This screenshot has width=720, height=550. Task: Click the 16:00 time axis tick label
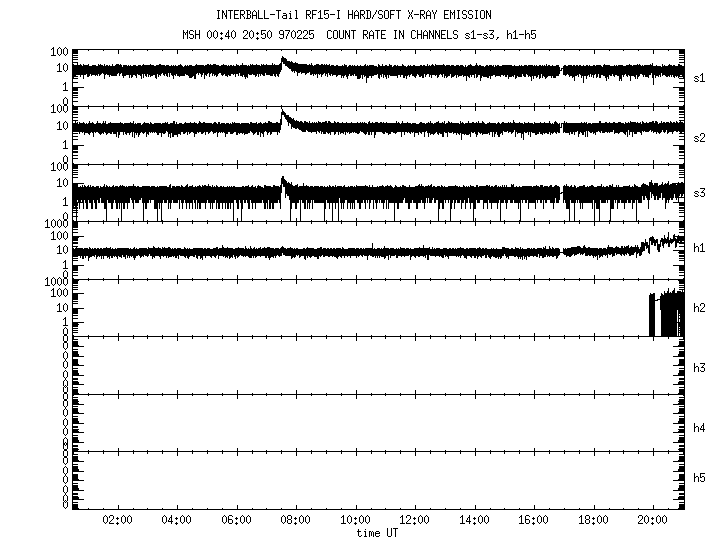point(533,521)
